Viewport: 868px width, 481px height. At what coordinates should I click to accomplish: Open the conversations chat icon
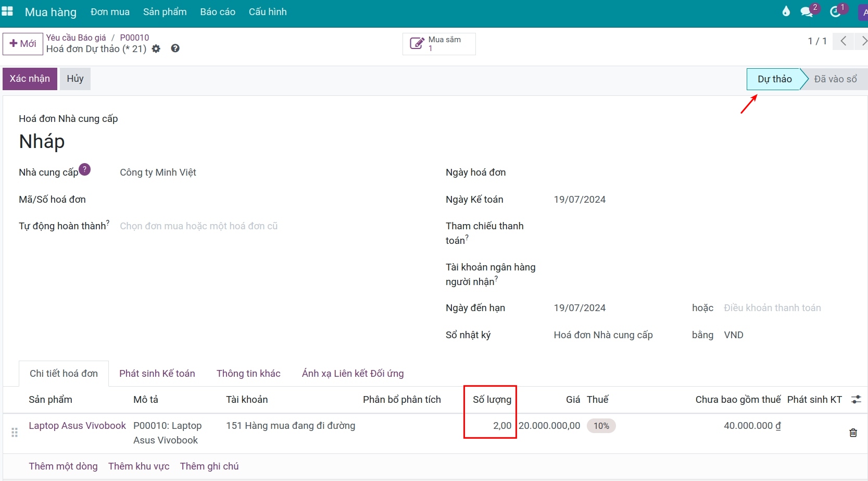tap(807, 11)
